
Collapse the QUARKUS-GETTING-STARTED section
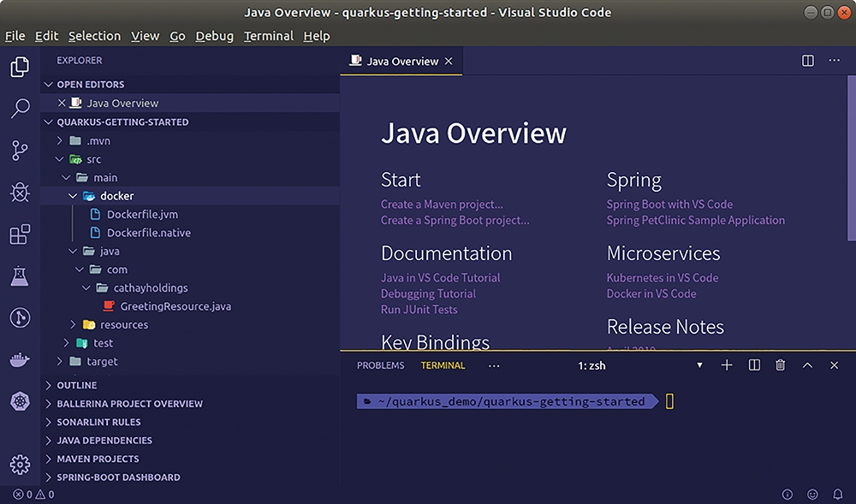48,122
